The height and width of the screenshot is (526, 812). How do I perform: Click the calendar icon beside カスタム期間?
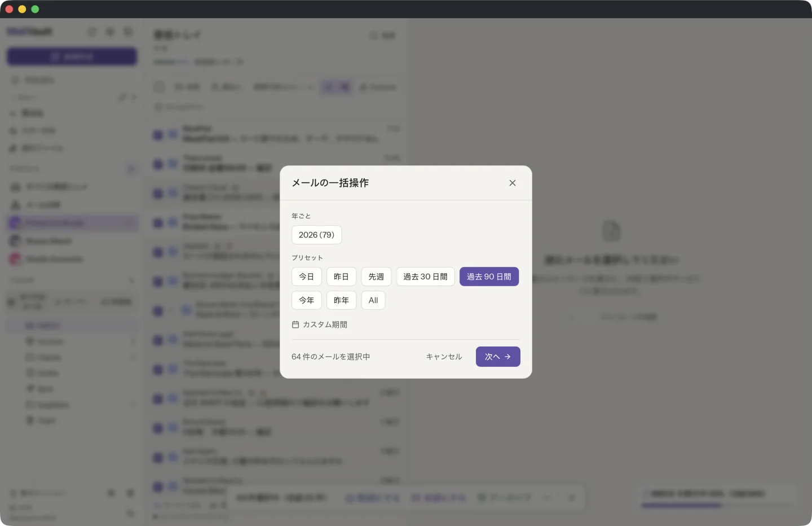click(x=295, y=325)
